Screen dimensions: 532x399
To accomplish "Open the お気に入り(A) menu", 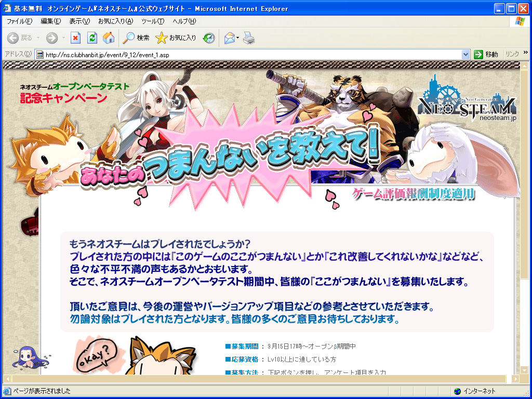I will pos(115,21).
